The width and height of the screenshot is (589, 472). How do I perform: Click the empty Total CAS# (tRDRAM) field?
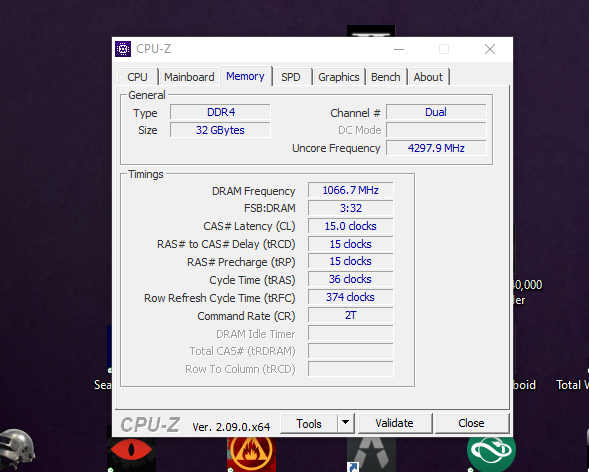tap(351, 351)
